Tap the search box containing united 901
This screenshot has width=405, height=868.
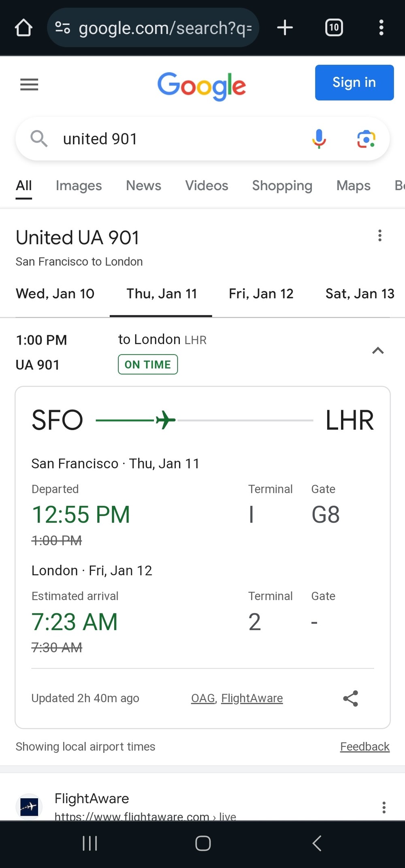tap(178, 139)
